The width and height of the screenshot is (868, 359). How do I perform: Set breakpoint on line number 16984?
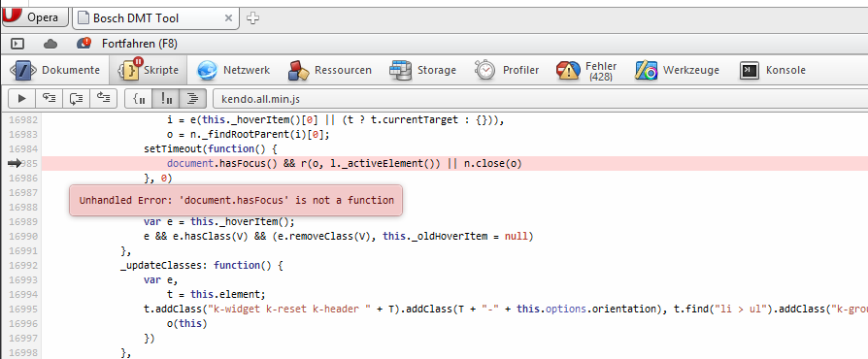(x=24, y=148)
